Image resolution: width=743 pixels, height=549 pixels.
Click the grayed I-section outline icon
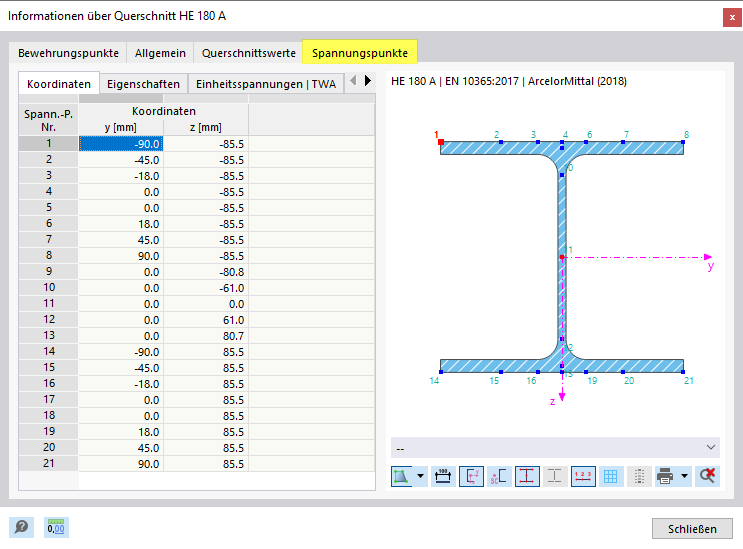555,476
